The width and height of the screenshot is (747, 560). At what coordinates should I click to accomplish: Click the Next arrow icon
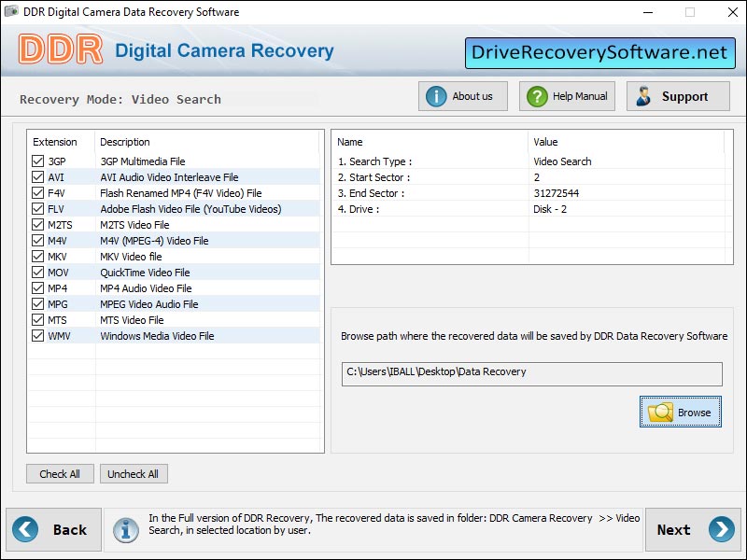[721, 529]
